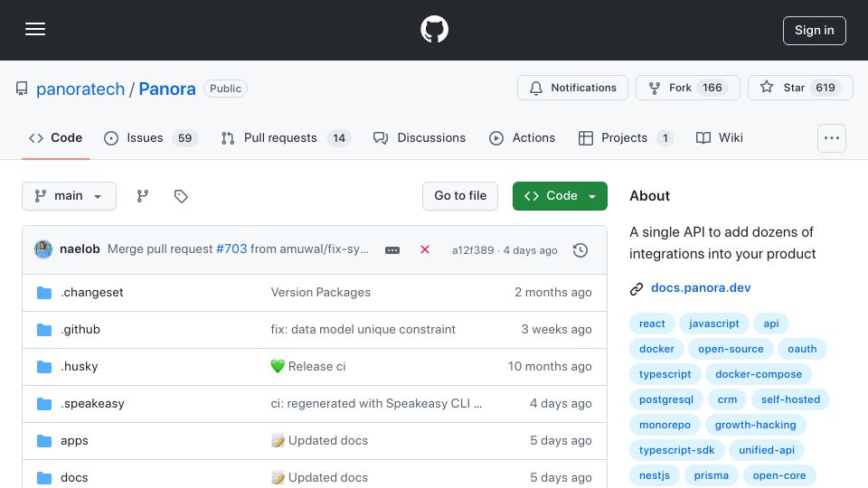
Task: Open the Discussions tab
Action: coord(419,137)
